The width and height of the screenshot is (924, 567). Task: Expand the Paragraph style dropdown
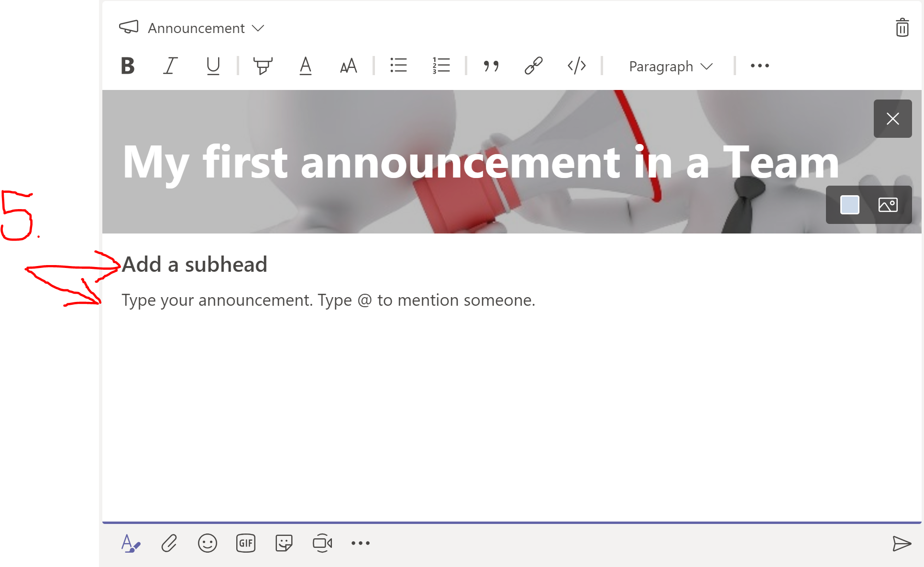click(x=671, y=66)
